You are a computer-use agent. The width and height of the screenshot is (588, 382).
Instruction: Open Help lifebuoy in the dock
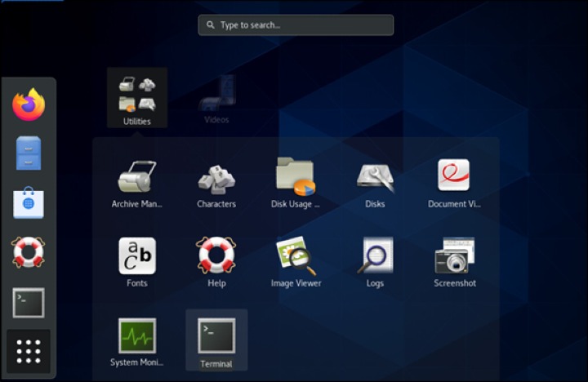(29, 252)
